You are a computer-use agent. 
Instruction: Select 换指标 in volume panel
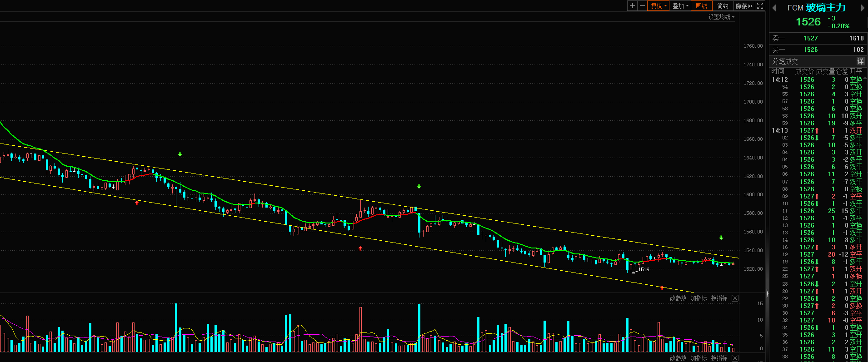[719, 298]
